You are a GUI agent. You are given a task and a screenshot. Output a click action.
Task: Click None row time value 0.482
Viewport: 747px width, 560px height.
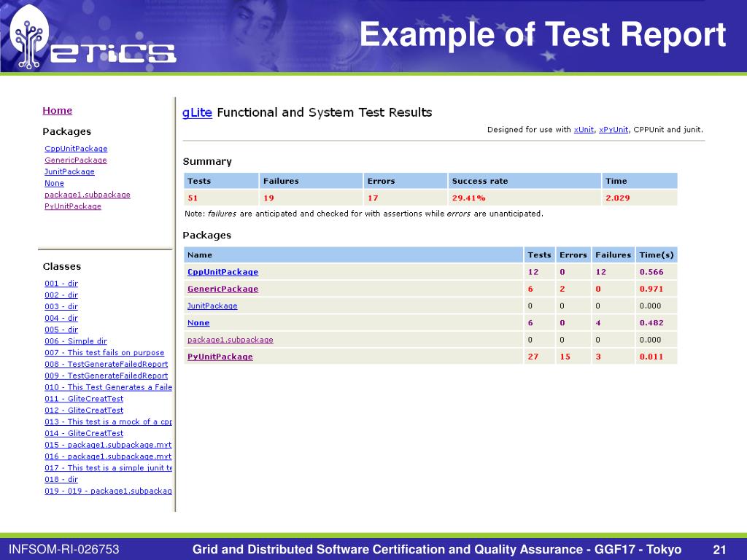coord(651,323)
